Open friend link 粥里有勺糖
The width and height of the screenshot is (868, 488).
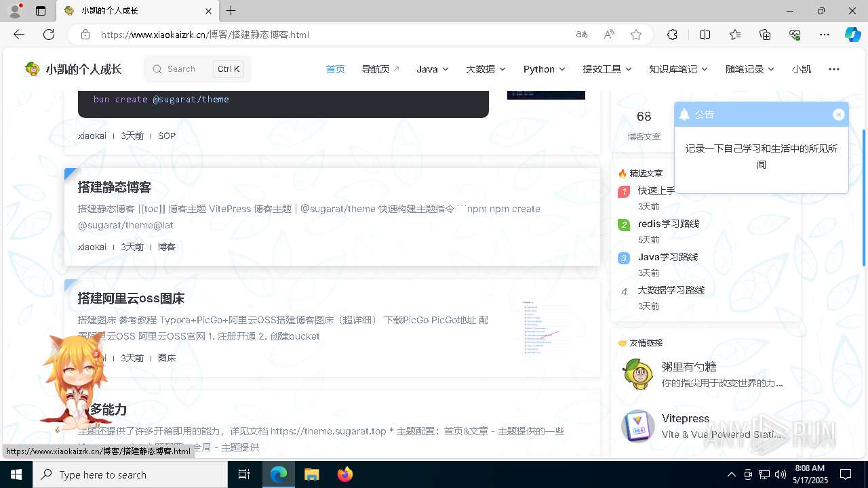click(x=689, y=367)
